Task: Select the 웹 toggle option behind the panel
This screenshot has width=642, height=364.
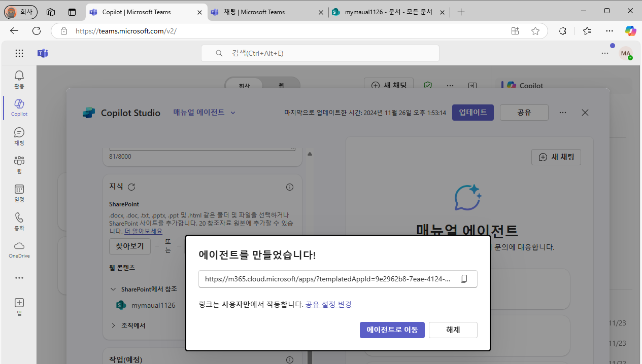Action: pyautogui.click(x=281, y=86)
